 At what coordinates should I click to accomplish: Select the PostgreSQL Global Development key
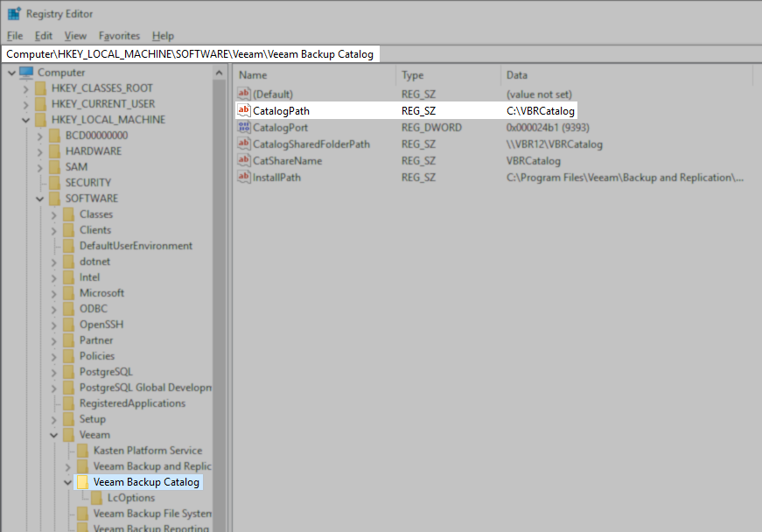click(x=145, y=388)
